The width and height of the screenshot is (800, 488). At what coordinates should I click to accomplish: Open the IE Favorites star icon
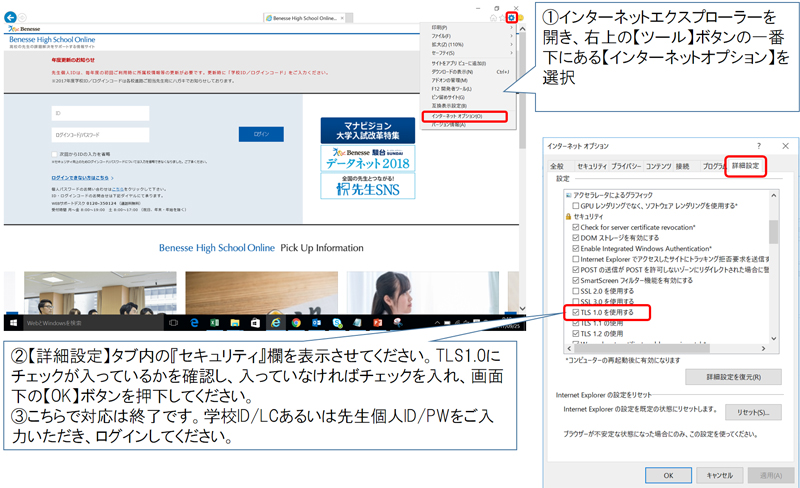click(x=502, y=18)
